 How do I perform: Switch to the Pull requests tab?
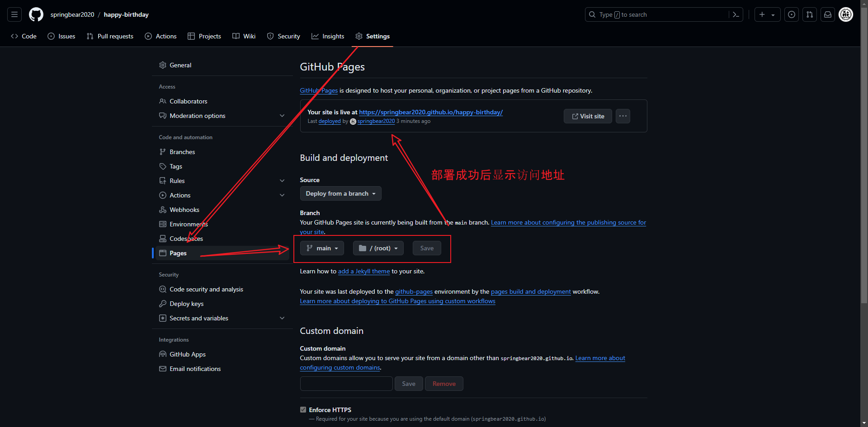point(110,36)
